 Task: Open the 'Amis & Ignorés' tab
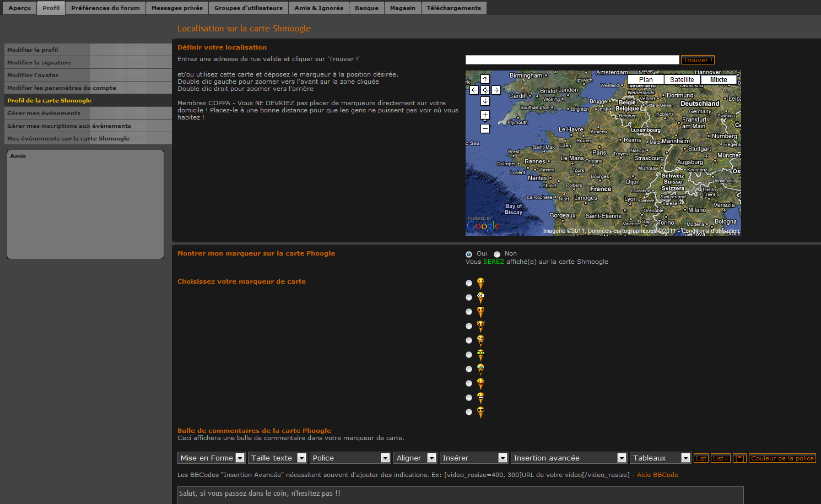coord(319,8)
